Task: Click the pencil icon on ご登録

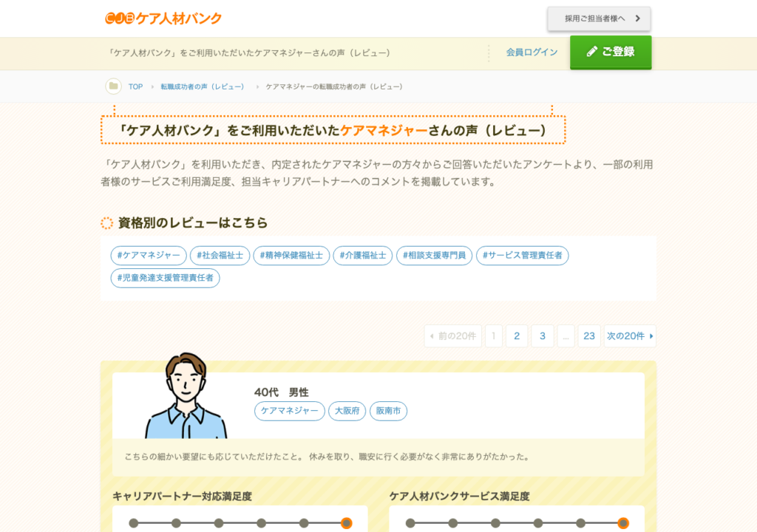Action: pyautogui.click(x=592, y=52)
